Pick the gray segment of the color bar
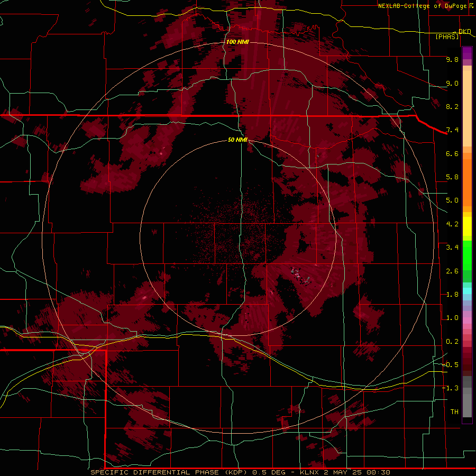This screenshot has width=476, height=476. click(467, 398)
